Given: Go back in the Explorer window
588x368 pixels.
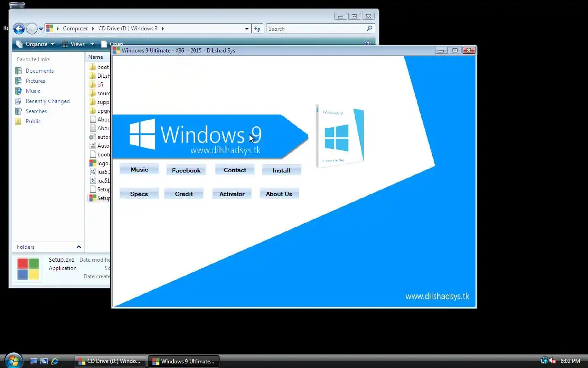Looking at the screenshot, I should tap(19, 29).
